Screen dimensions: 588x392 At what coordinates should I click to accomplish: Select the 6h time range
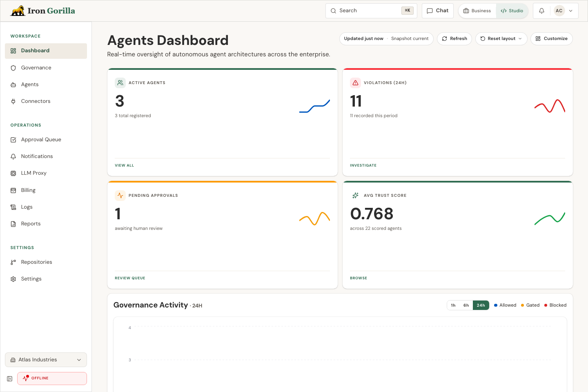point(466,305)
